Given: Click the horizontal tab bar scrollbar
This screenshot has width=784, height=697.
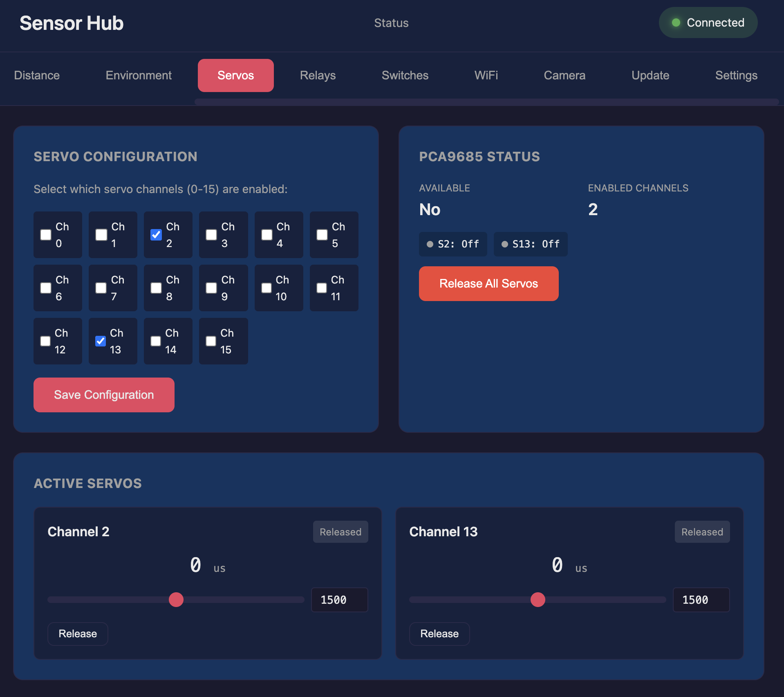Looking at the screenshot, I should [x=486, y=102].
